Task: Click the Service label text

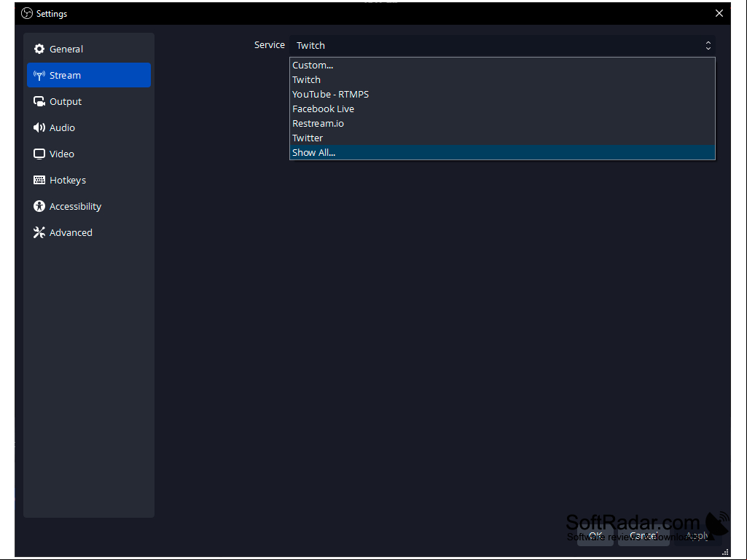Action: [269, 44]
